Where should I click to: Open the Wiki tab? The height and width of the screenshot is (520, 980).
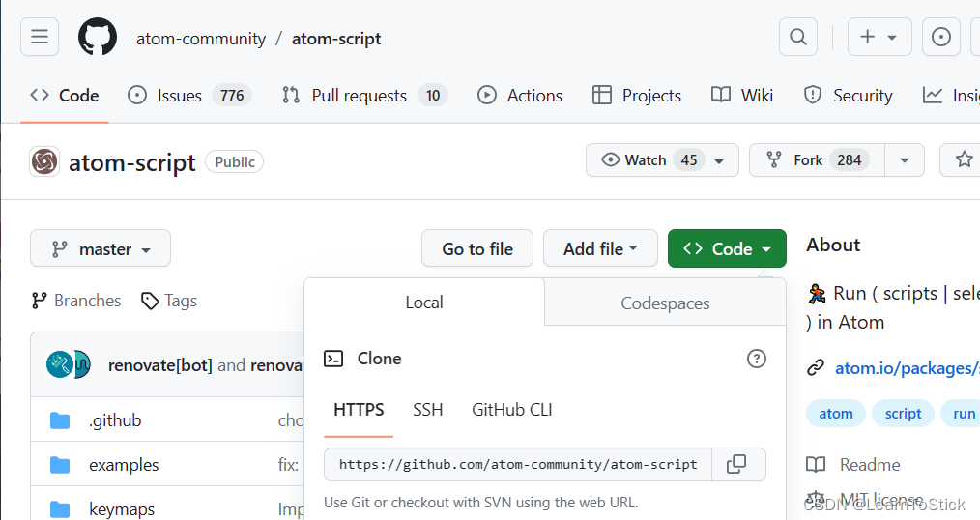coord(742,96)
